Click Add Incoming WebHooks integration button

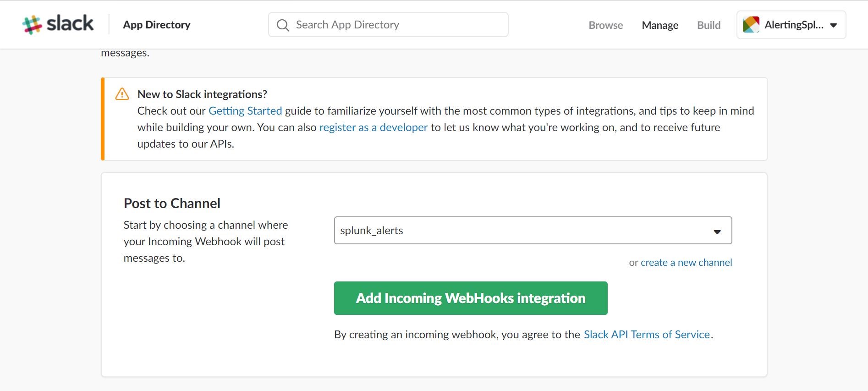pos(471,298)
